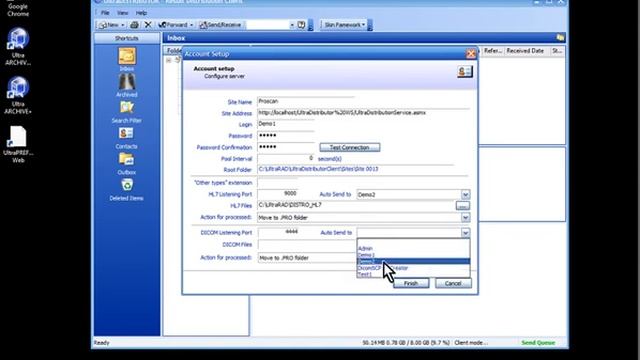
Task: Click the Shortcuts panel header
Action: pyautogui.click(x=127, y=38)
